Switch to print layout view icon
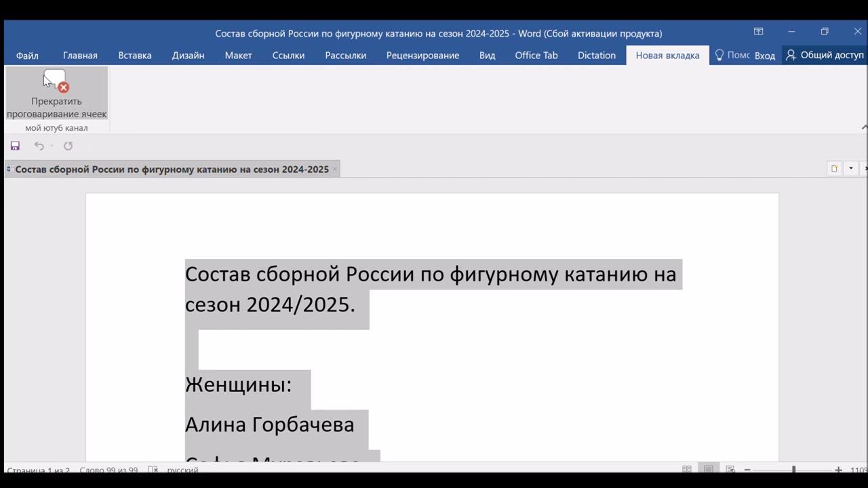This screenshot has height=488, width=868. point(709,470)
